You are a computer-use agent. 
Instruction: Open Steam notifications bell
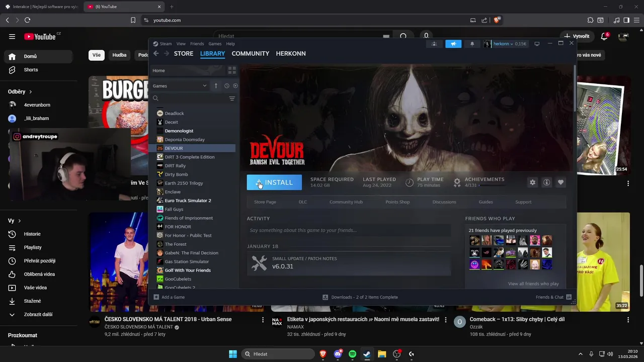pyautogui.click(x=472, y=44)
